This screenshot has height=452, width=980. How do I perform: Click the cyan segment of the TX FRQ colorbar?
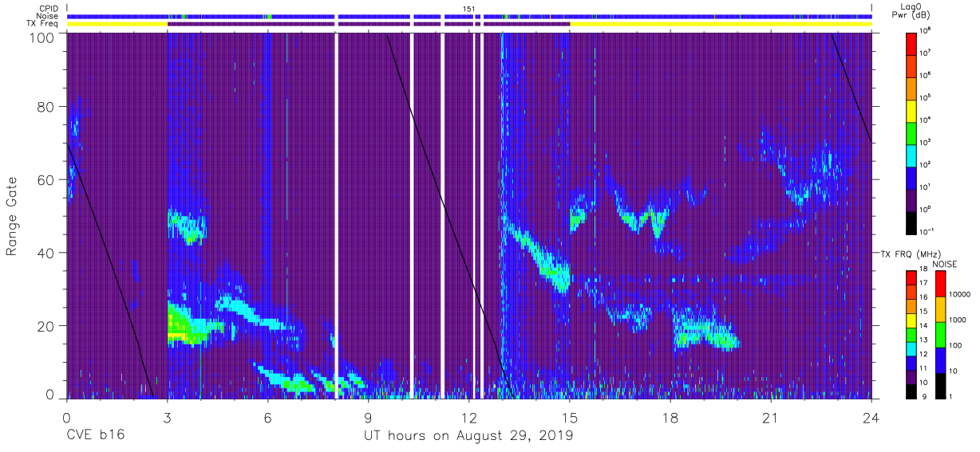pyautogui.click(x=912, y=348)
